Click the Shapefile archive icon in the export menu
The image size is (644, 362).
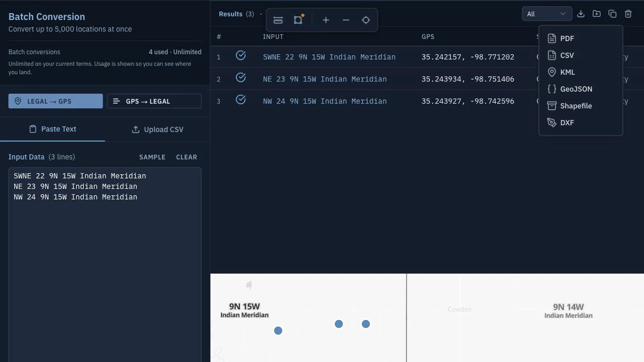(x=552, y=106)
